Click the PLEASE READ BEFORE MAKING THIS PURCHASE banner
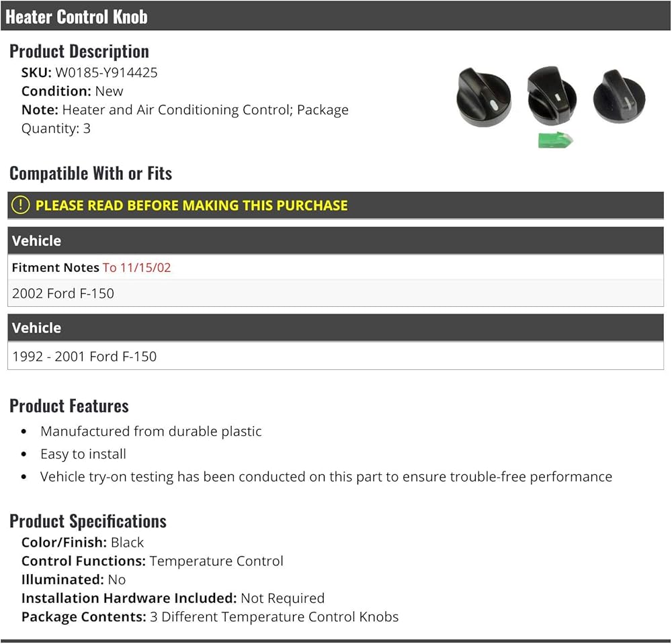The height and width of the screenshot is (644, 672). pyautogui.click(x=191, y=205)
